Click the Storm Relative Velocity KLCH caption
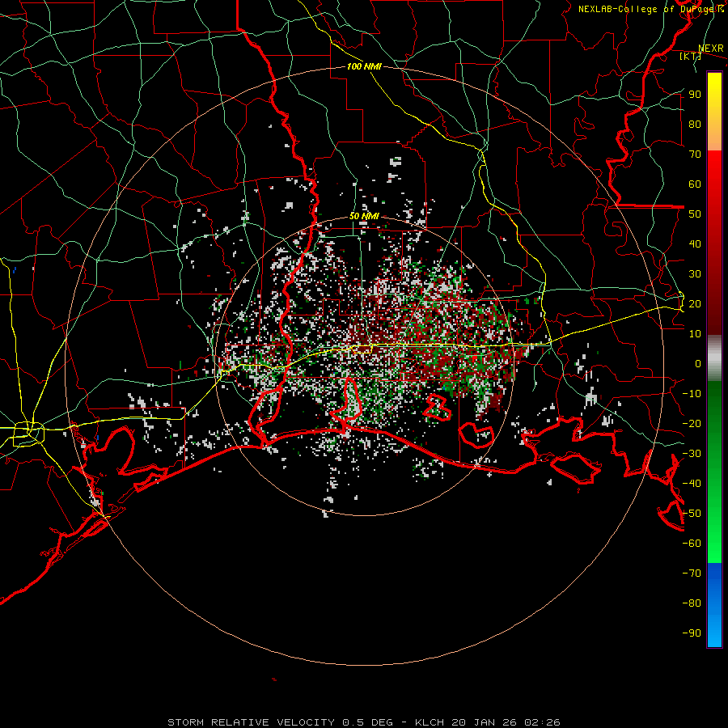 coord(363,722)
